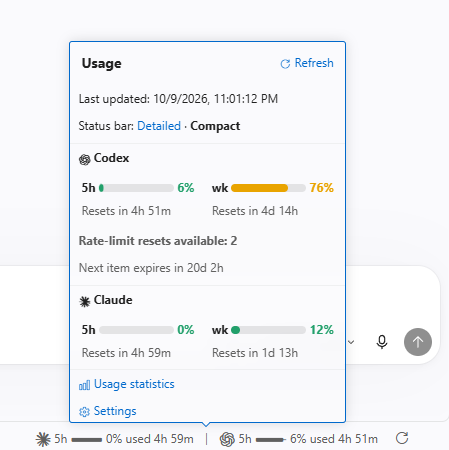Click the Claude 5h usage progress bar

click(x=136, y=330)
